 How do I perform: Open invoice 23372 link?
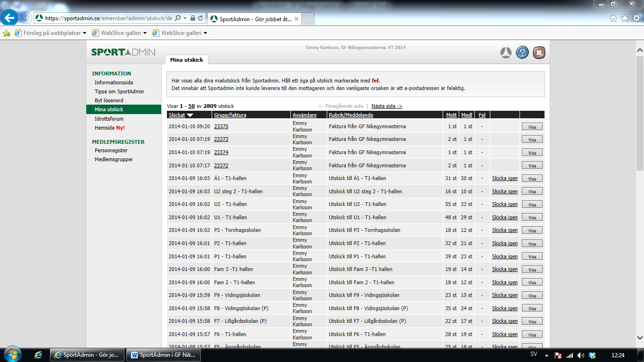[221, 165]
